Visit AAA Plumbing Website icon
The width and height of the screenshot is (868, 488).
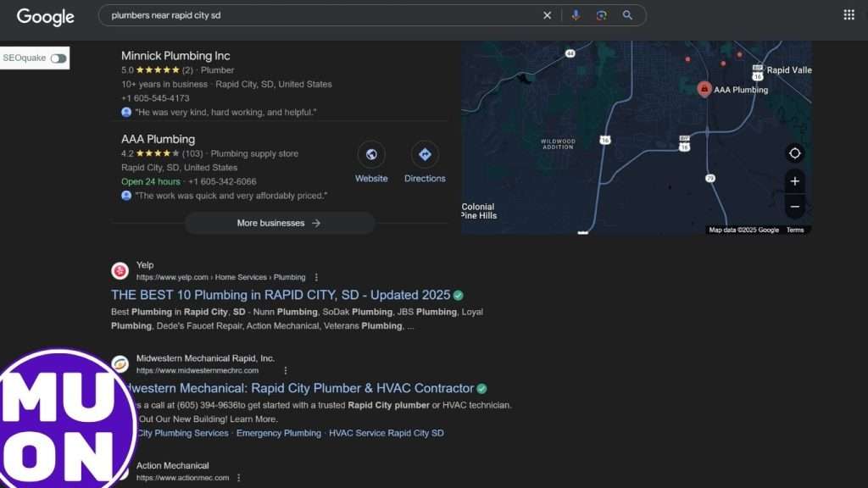click(371, 154)
